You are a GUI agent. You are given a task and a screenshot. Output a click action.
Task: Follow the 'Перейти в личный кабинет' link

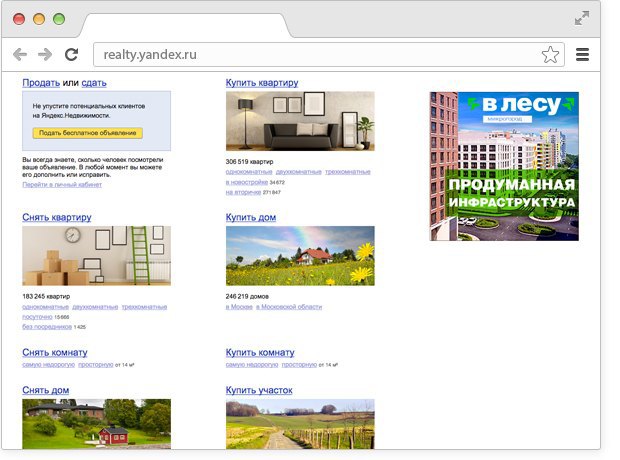tap(62, 185)
